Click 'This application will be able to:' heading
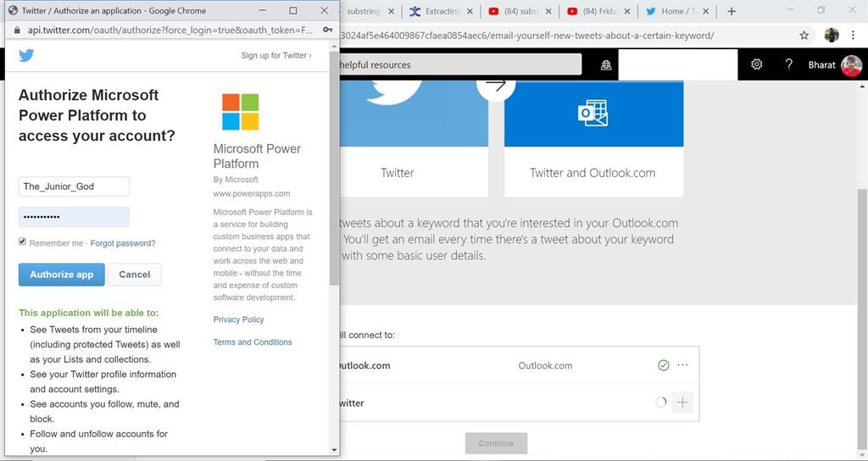868x461 pixels. pos(88,313)
